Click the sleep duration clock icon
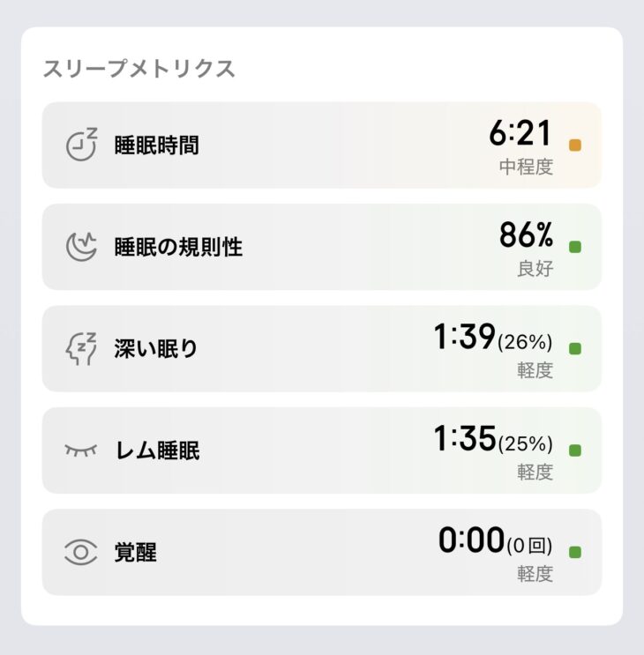 [x=82, y=145]
